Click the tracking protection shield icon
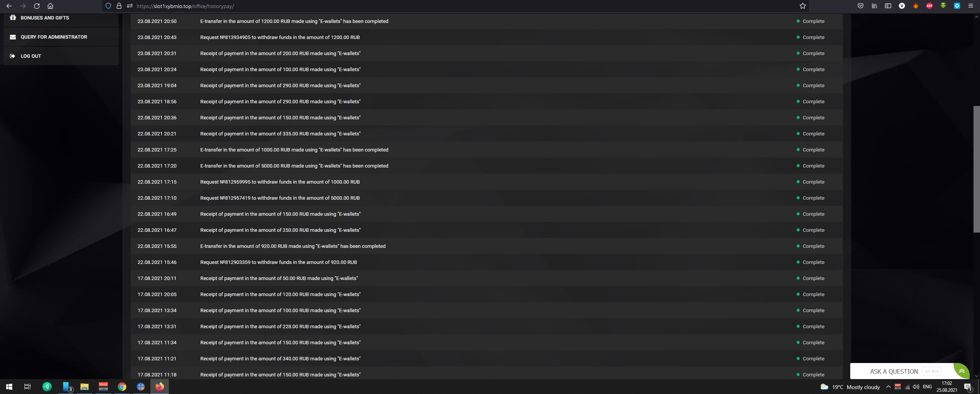Screen dimensions: 980x394 [108, 6]
